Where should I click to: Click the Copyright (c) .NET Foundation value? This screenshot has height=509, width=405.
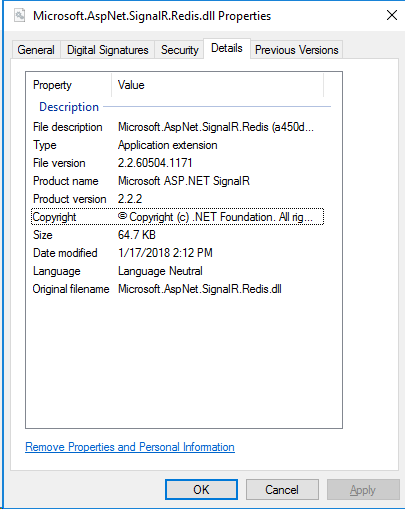point(215,217)
